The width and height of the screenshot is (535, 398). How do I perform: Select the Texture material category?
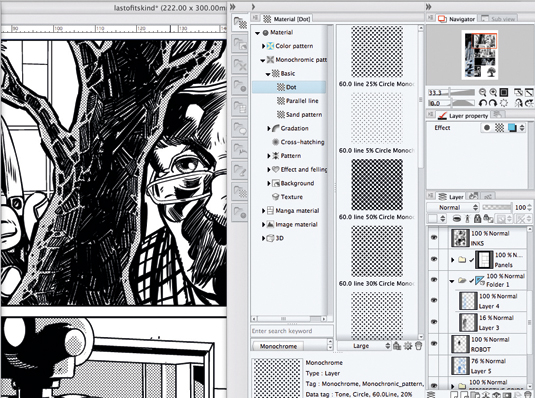tap(291, 197)
